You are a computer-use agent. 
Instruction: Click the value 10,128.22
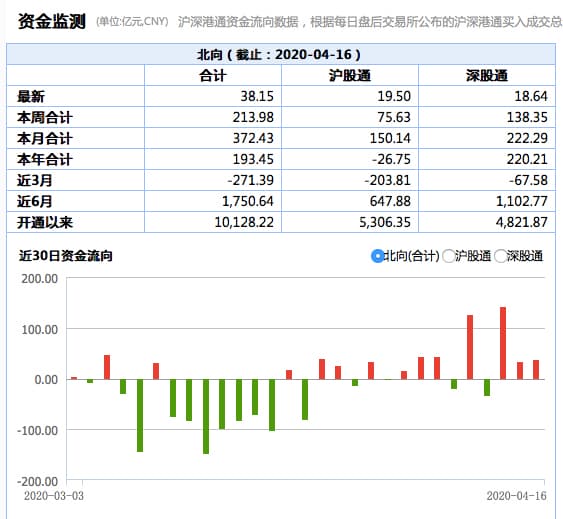point(244,222)
